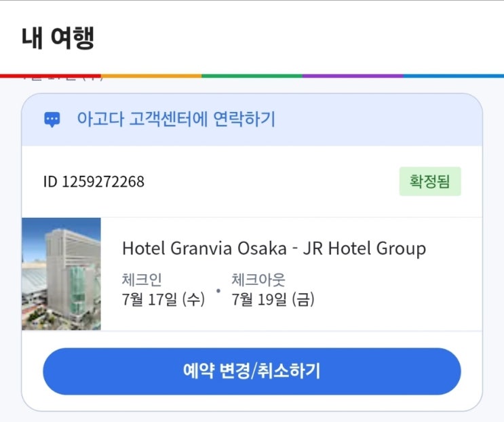504x422 pixels.
Task: Tap the chat bubble icon
Action: [x=52, y=119]
